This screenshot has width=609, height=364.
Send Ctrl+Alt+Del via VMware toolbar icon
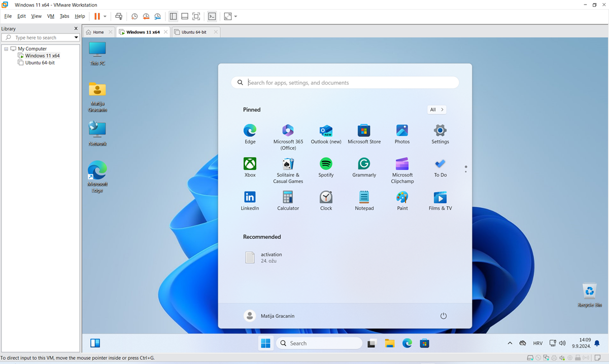(x=118, y=16)
